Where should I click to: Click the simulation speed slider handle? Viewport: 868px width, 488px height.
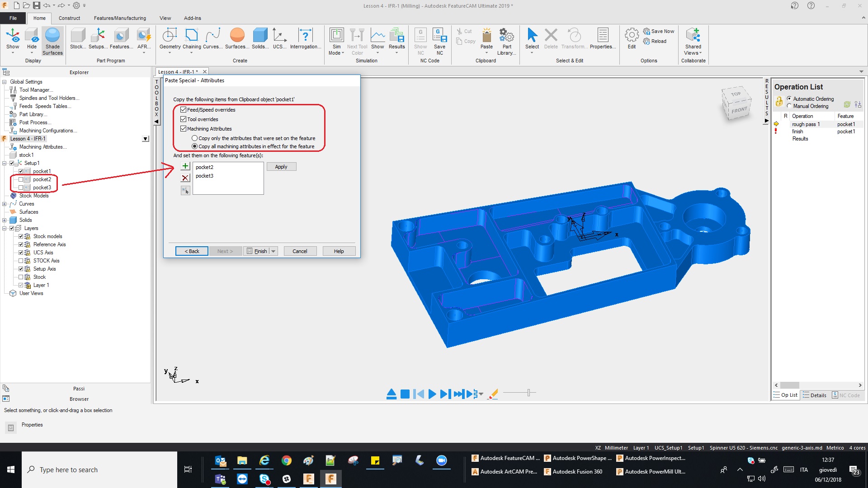tap(528, 393)
